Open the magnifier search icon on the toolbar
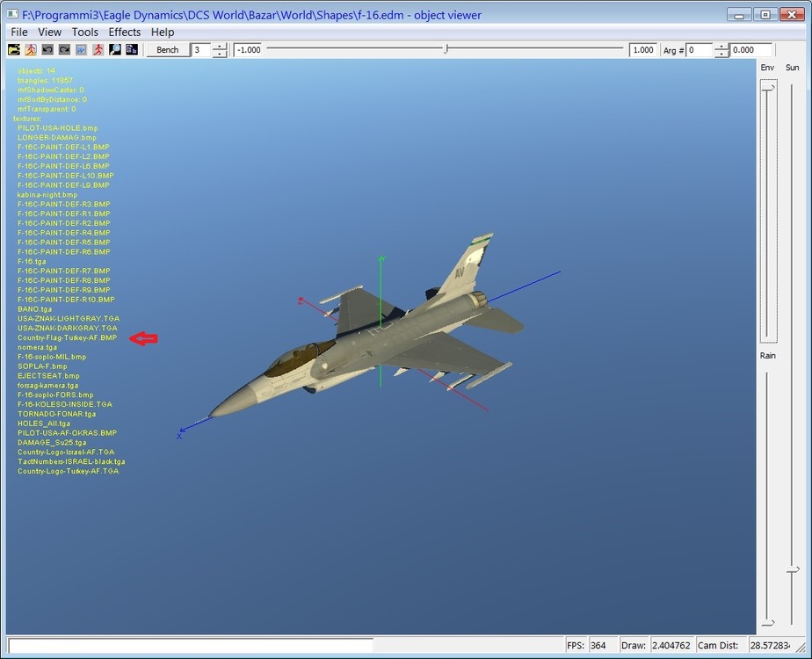The height and width of the screenshot is (659, 812). point(114,50)
